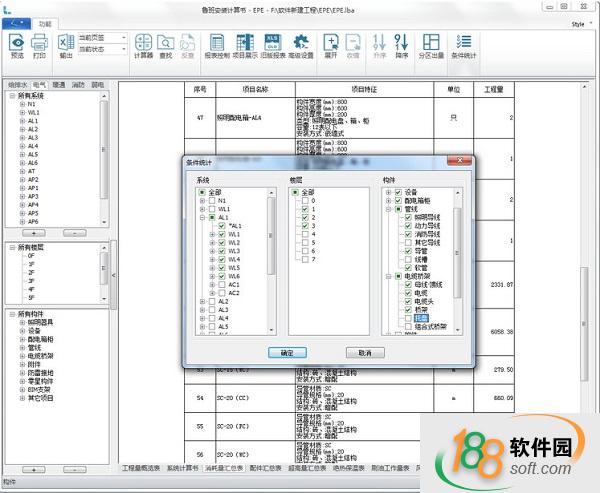This screenshot has height=493, width=600.
Task: Click the minus button under systems tree
Action: point(75,233)
